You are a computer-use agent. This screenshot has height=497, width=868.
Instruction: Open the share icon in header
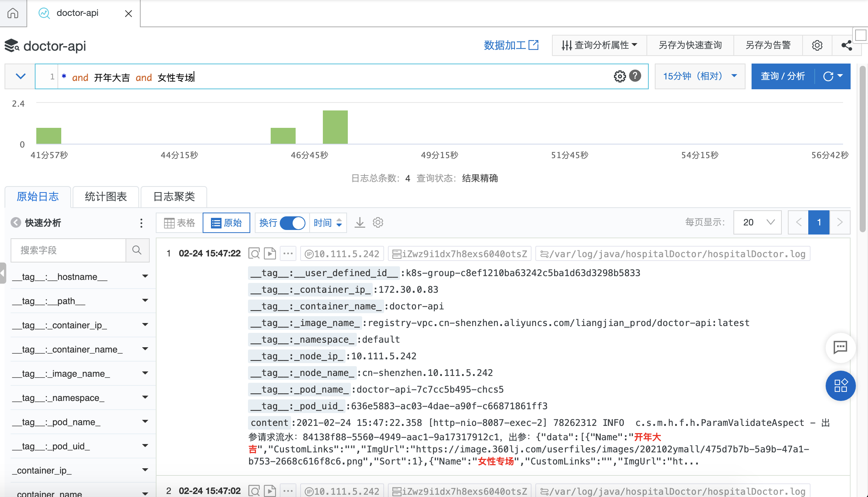[846, 45]
